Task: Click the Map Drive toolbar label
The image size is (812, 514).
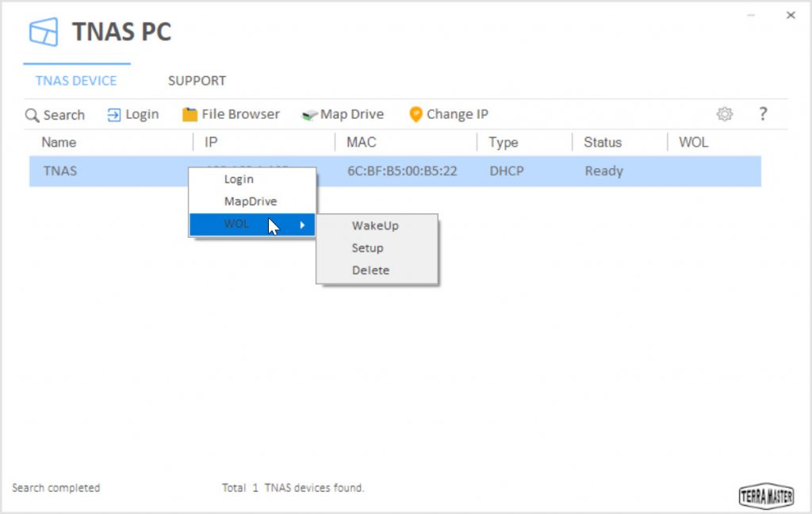Action: pos(351,114)
